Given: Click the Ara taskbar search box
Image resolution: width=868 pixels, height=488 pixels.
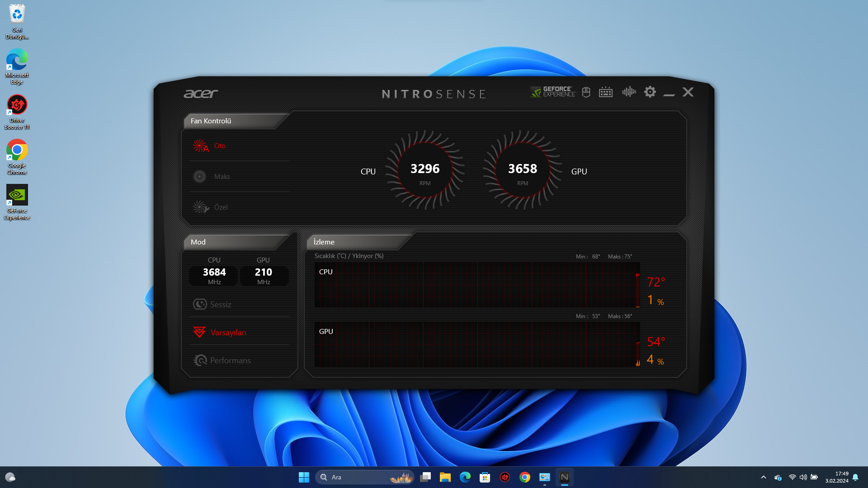Looking at the screenshot, I should point(365,477).
